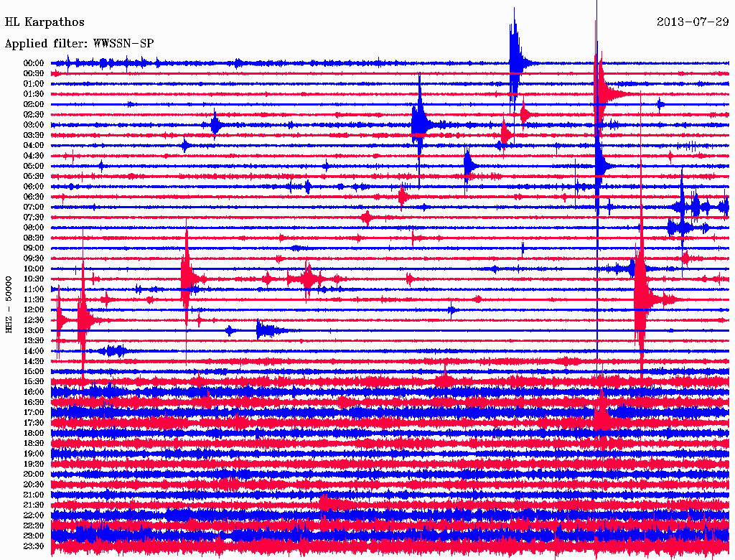Click the 17:30 time label
Image resolution: width=735 pixels, height=560 pixels.
pos(34,423)
